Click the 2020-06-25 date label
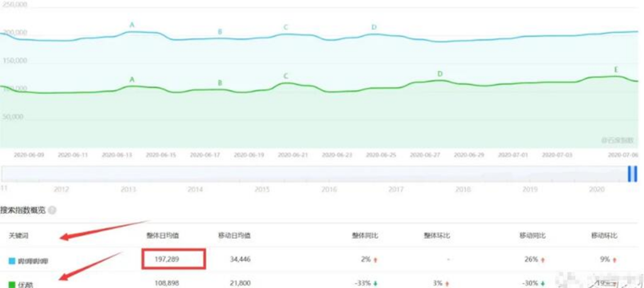This screenshot has width=644, height=288. tap(381, 155)
